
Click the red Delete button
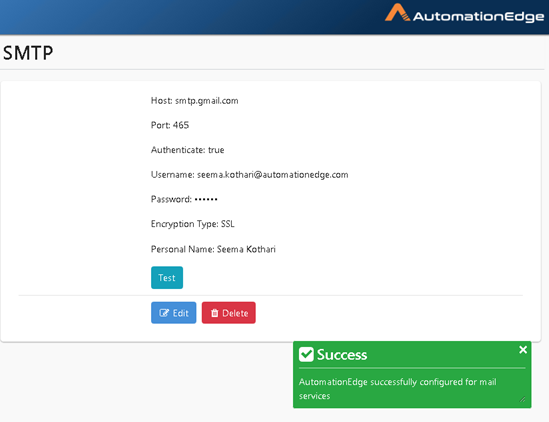(x=229, y=313)
